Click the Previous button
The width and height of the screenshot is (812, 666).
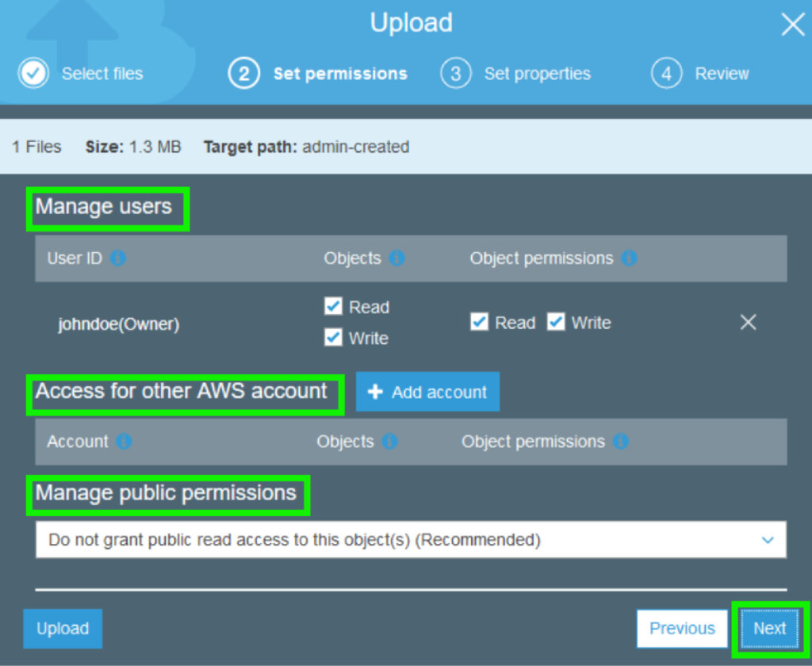pos(681,628)
